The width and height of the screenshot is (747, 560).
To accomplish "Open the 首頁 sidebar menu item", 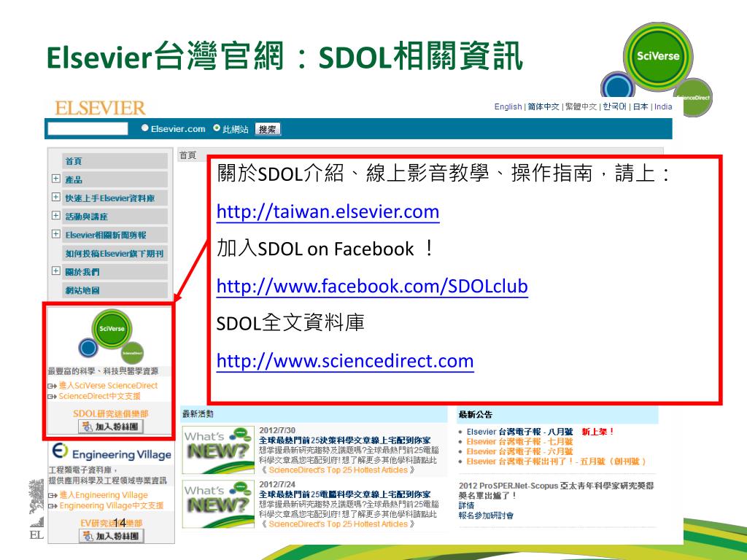I will pos(115,161).
